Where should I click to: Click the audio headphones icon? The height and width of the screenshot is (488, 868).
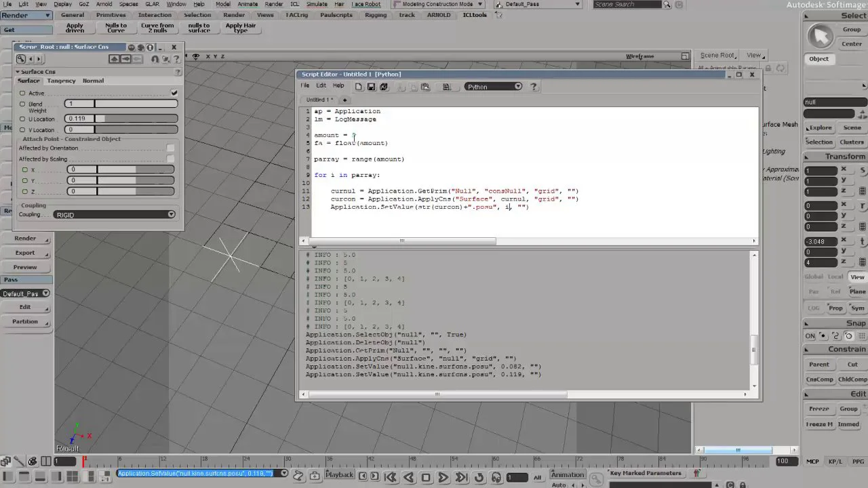(496, 477)
